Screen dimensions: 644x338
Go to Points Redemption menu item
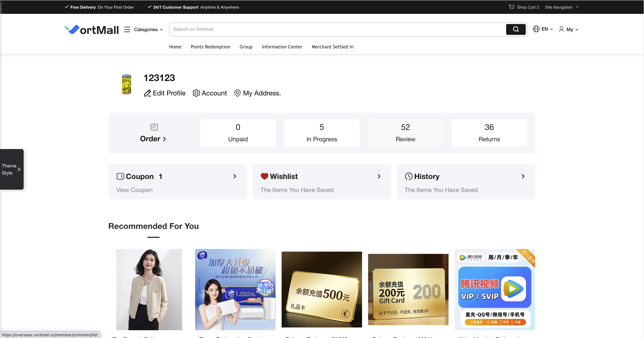pyautogui.click(x=210, y=47)
